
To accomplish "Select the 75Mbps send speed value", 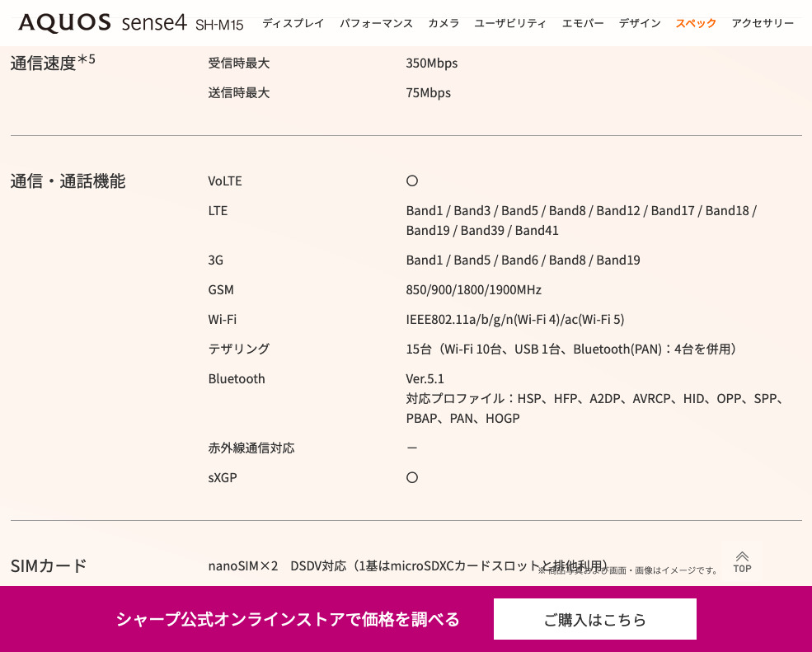I will [429, 92].
